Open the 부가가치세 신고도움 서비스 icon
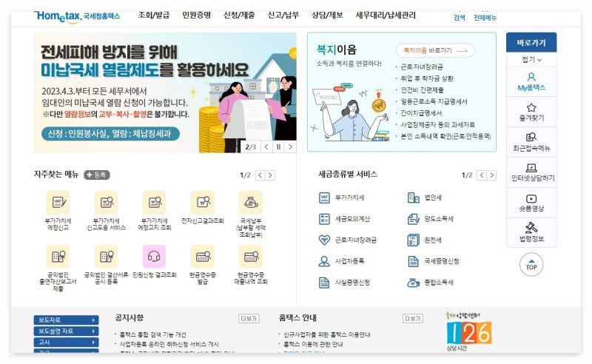Image resolution: width=592 pixels, height=364 pixels. click(106, 203)
